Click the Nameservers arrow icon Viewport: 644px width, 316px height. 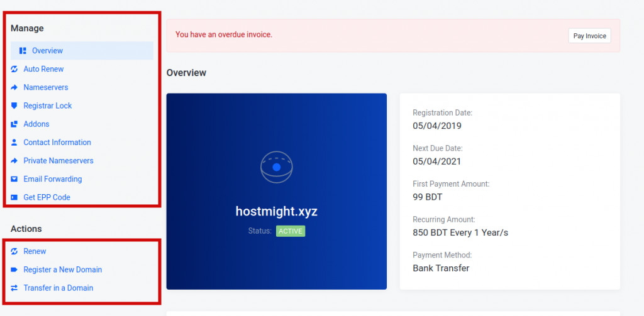click(14, 87)
